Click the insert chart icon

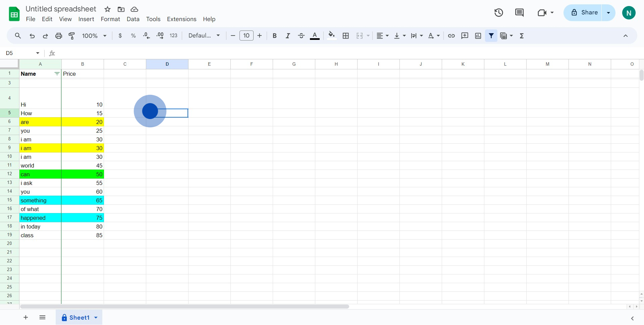[x=478, y=36]
